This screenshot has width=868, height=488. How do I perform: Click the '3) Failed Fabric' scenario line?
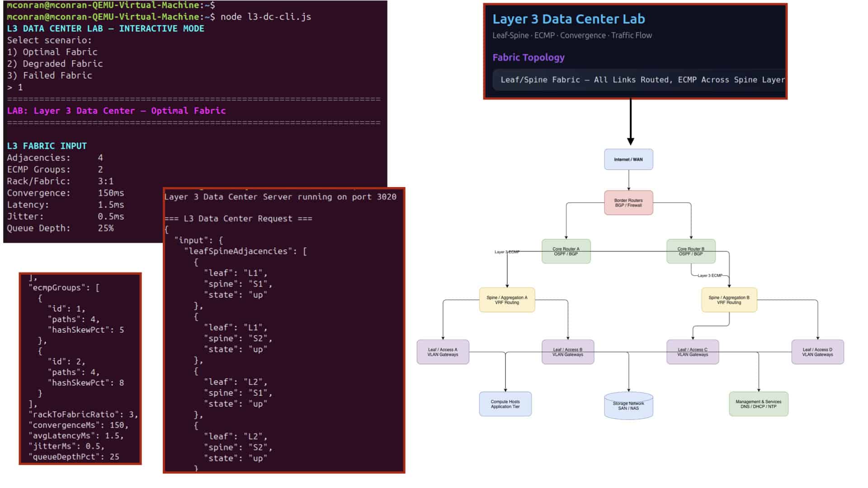coord(49,75)
